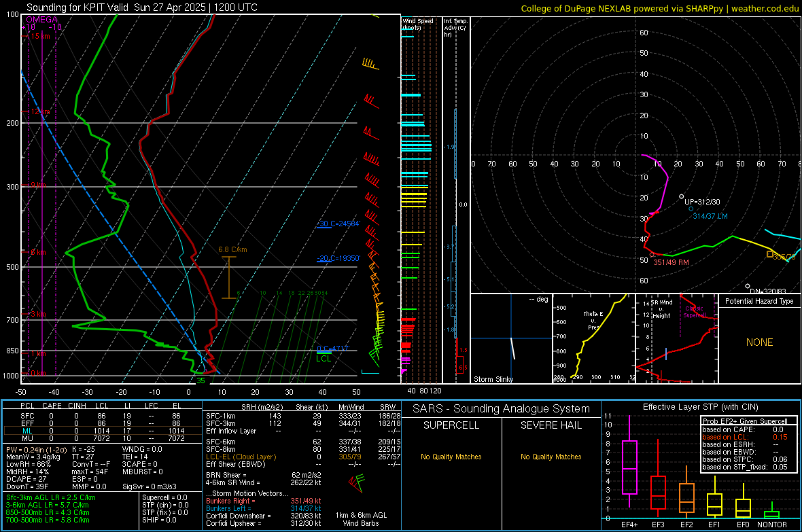Click the CAPE column header
The width and height of the screenshot is (802, 532).
coord(52,405)
